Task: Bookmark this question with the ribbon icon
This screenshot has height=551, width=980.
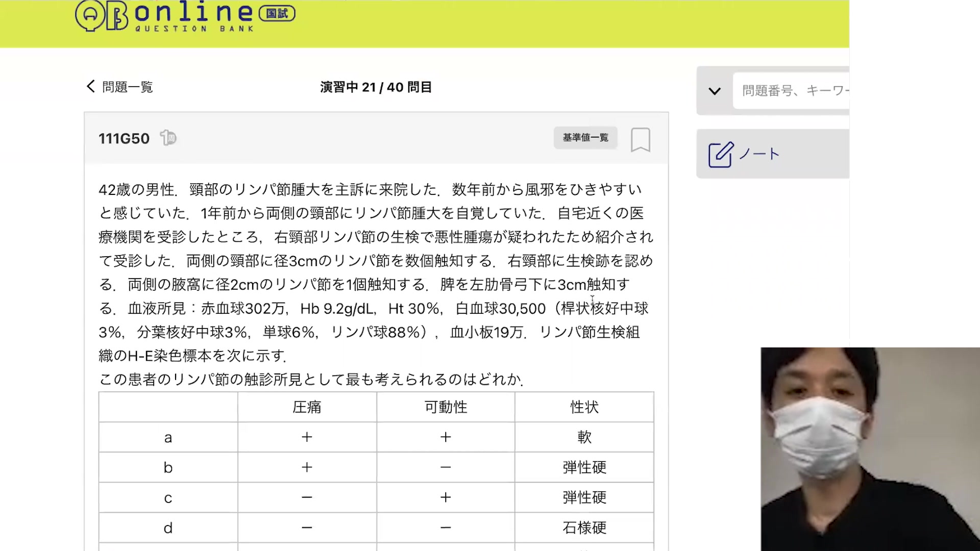Action: (x=640, y=139)
